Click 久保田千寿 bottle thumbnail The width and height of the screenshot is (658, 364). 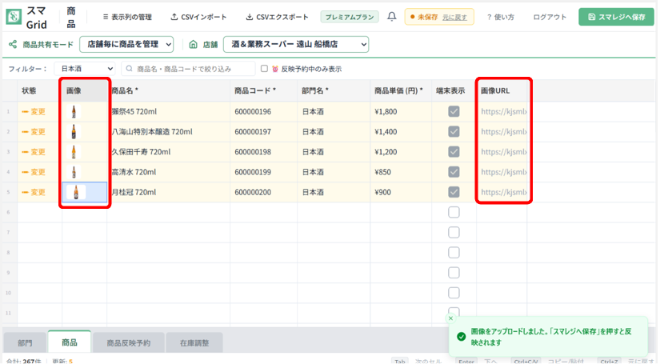(74, 152)
